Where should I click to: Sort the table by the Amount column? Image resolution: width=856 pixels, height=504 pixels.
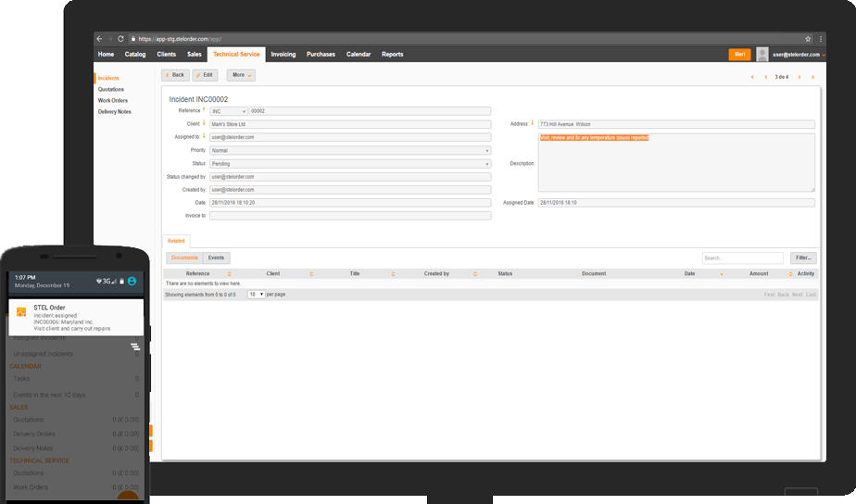[790, 273]
